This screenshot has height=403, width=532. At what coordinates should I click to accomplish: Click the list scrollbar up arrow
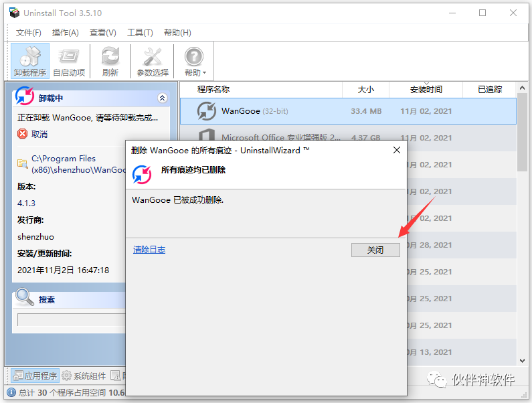[x=522, y=88]
